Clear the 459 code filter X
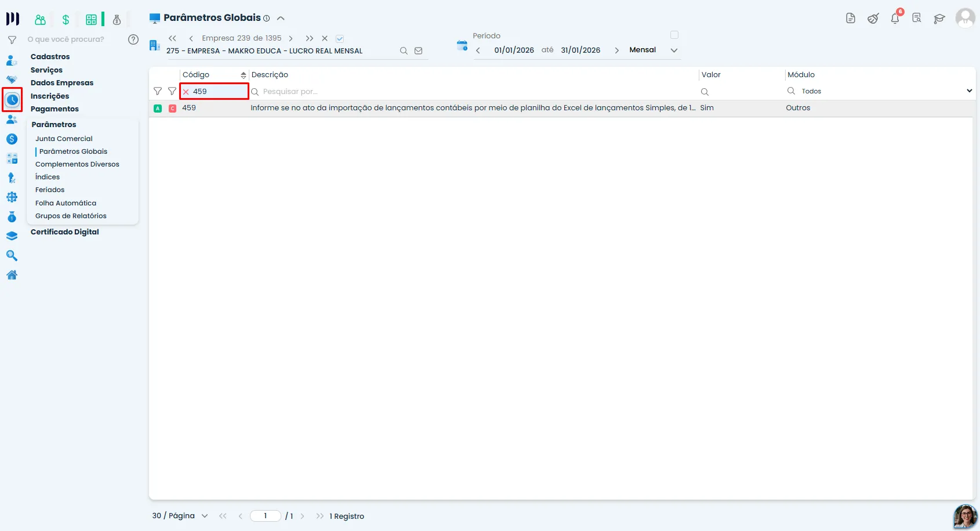 [186, 92]
